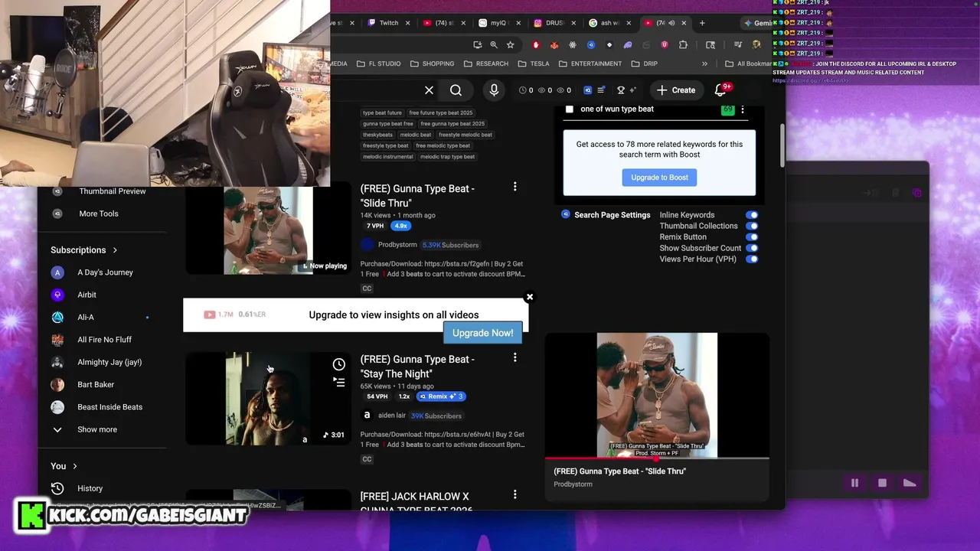This screenshot has height=551, width=980.
Task: Switch to the Twitch browser tab
Action: 388,23
